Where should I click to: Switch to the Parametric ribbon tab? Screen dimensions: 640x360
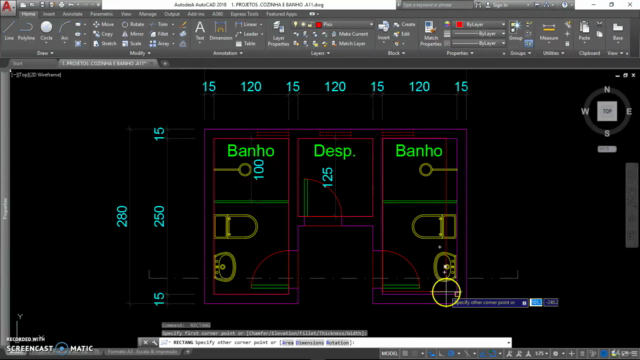101,14
